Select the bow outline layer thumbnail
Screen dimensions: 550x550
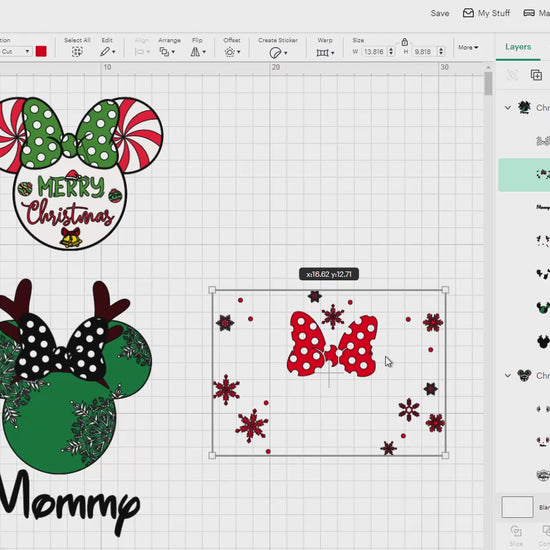pos(543,141)
